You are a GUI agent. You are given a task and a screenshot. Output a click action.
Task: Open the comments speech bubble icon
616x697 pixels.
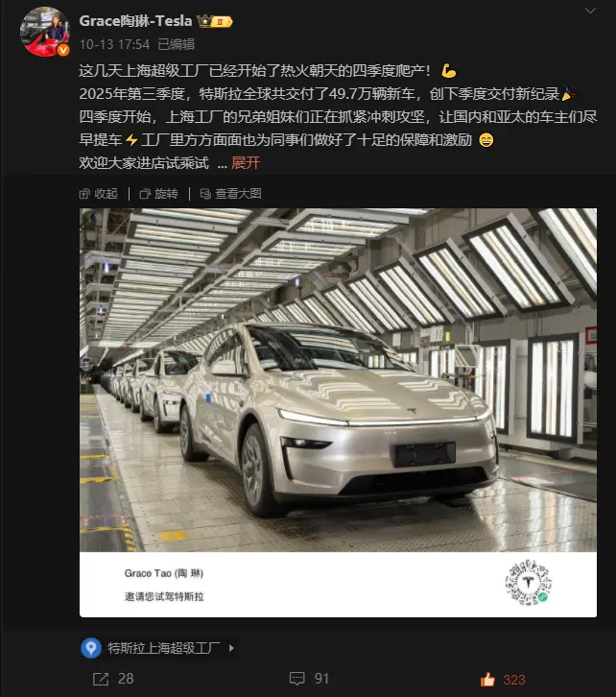[x=296, y=679]
